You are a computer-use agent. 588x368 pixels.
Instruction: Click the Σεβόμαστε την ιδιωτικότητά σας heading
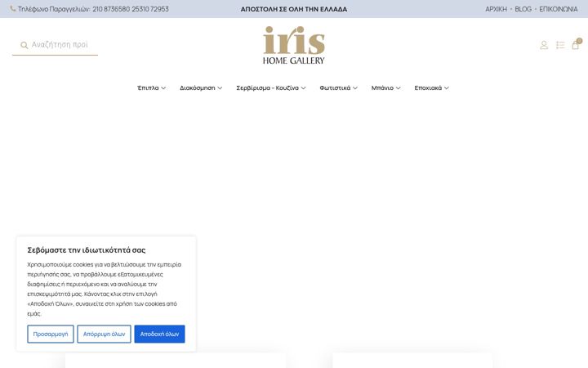[87, 250]
